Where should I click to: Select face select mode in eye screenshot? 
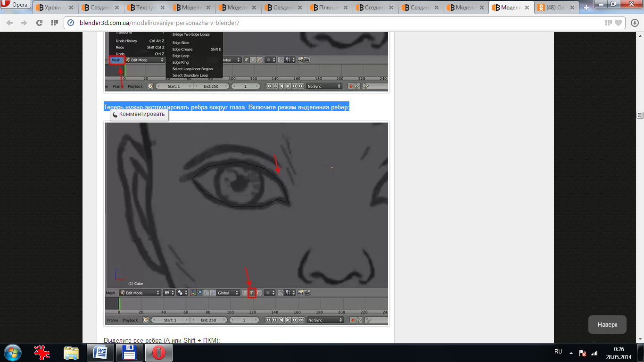coord(258,293)
